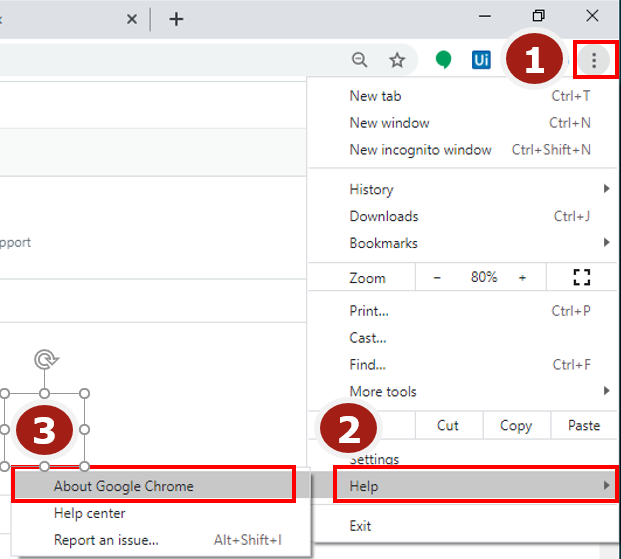Viewport: 621px width, 559px height.
Task: Increase zoom with the plus button
Action: [x=522, y=278]
